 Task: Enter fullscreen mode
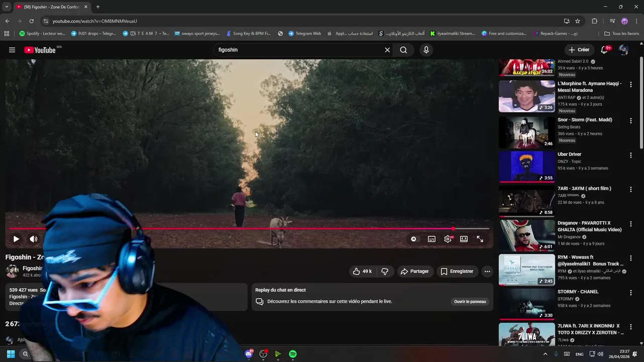point(480,239)
